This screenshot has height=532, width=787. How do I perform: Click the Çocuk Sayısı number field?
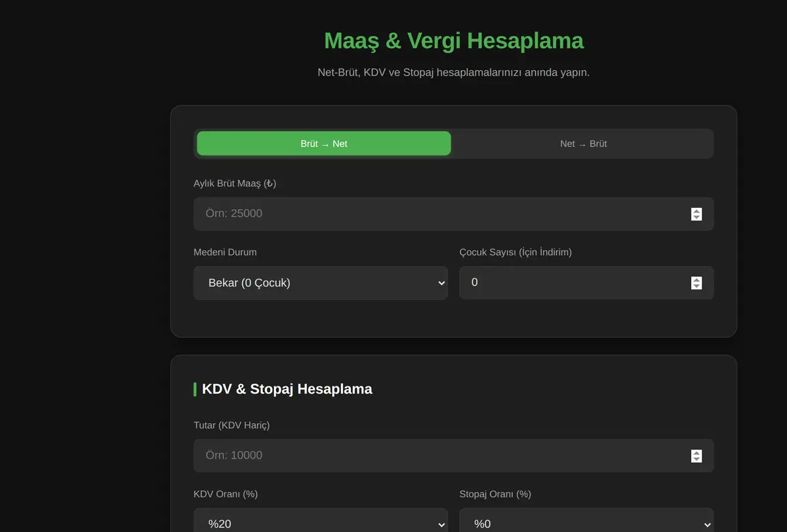tap(586, 283)
